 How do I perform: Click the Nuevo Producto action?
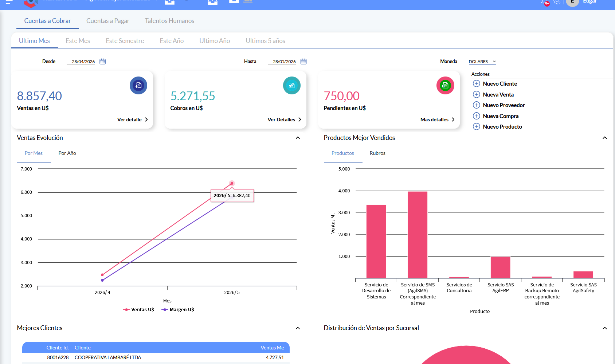[502, 127]
